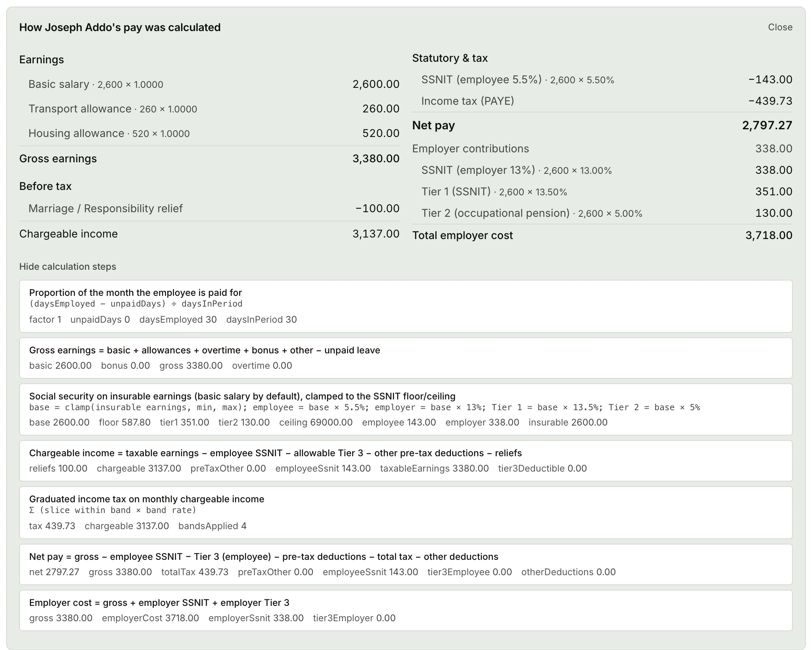Click the Earnings section heading
Image resolution: width=812 pixels, height=650 pixels.
pos(41,60)
